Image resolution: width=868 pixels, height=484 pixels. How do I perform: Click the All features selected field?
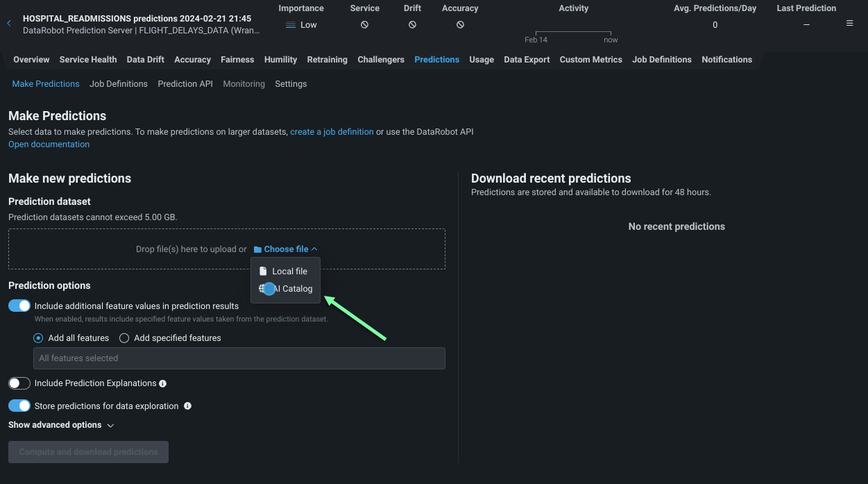point(239,358)
